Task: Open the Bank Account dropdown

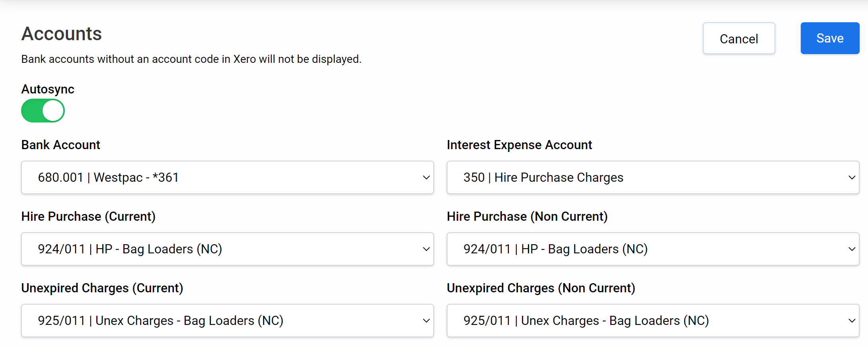Action: pyautogui.click(x=228, y=177)
